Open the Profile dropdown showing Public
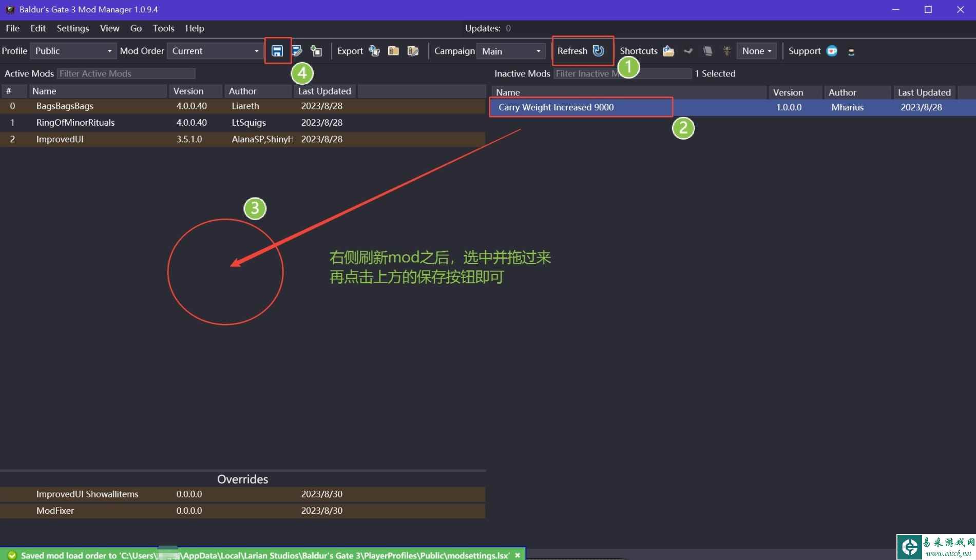This screenshot has width=976, height=560. 73,51
